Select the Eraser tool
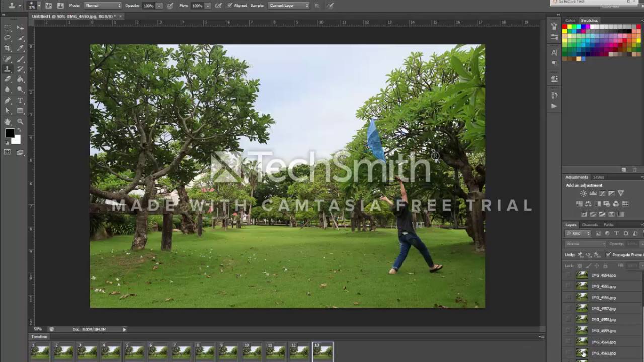This screenshot has width=644, height=362. pos(8,79)
